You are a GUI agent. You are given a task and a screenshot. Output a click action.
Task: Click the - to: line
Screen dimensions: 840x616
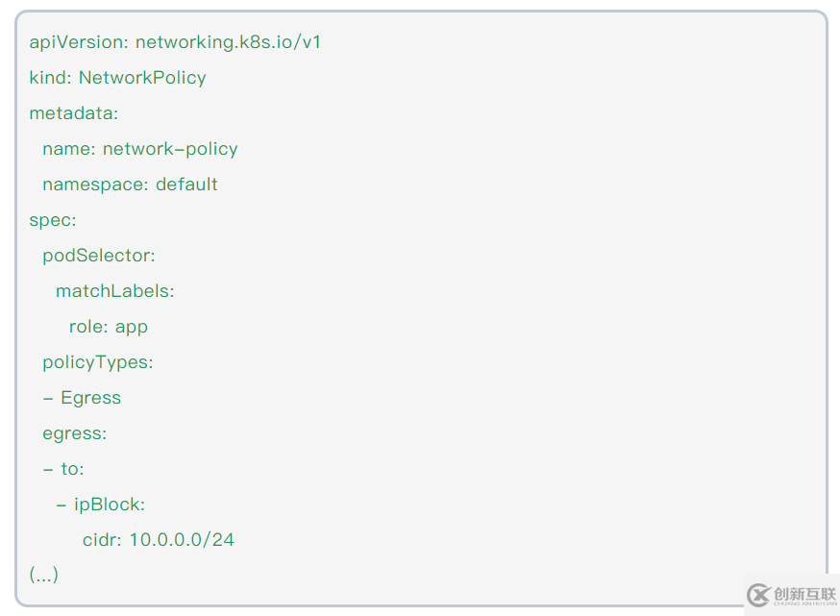[63, 469]
